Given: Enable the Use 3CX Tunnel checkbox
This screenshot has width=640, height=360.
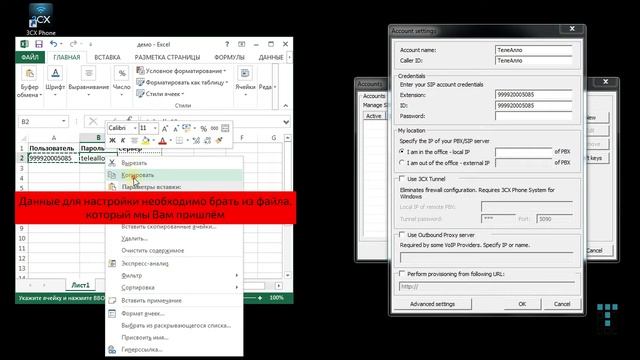Looking at the screenshot, I should (x=402, y=179).
